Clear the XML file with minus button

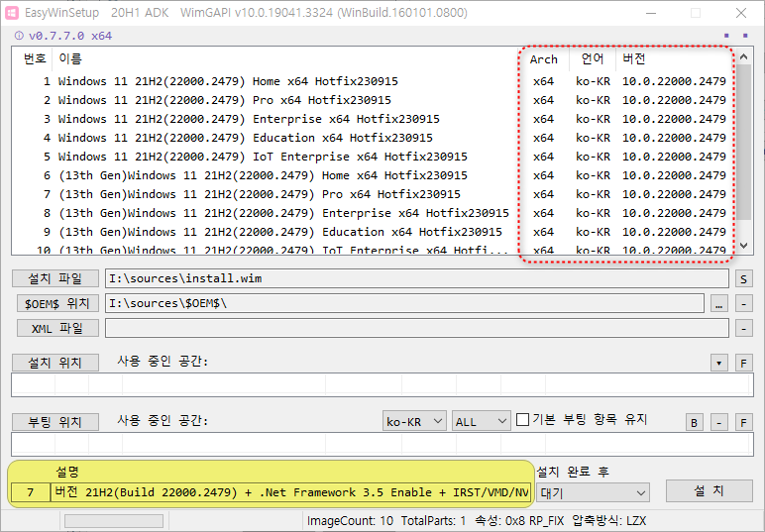click(x=743, y=329)
